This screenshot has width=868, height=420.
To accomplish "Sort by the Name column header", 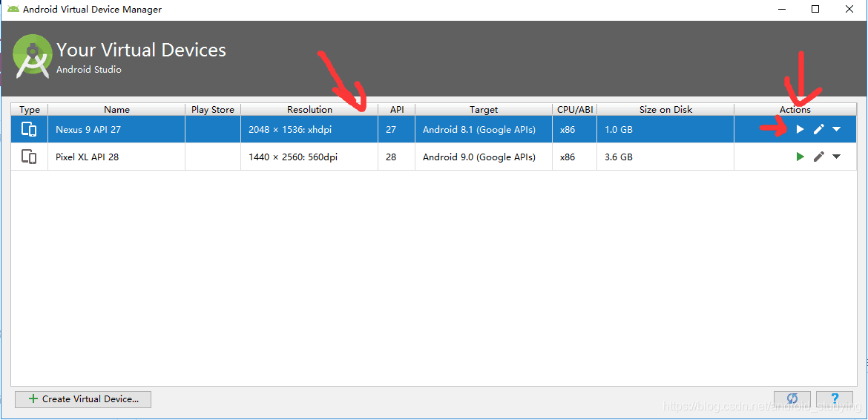I will click(116, 110).
